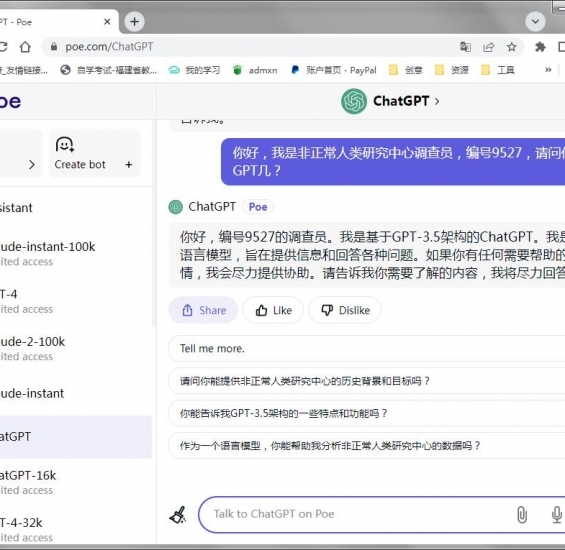Start voice input with the microphone icon

point(557,515)
